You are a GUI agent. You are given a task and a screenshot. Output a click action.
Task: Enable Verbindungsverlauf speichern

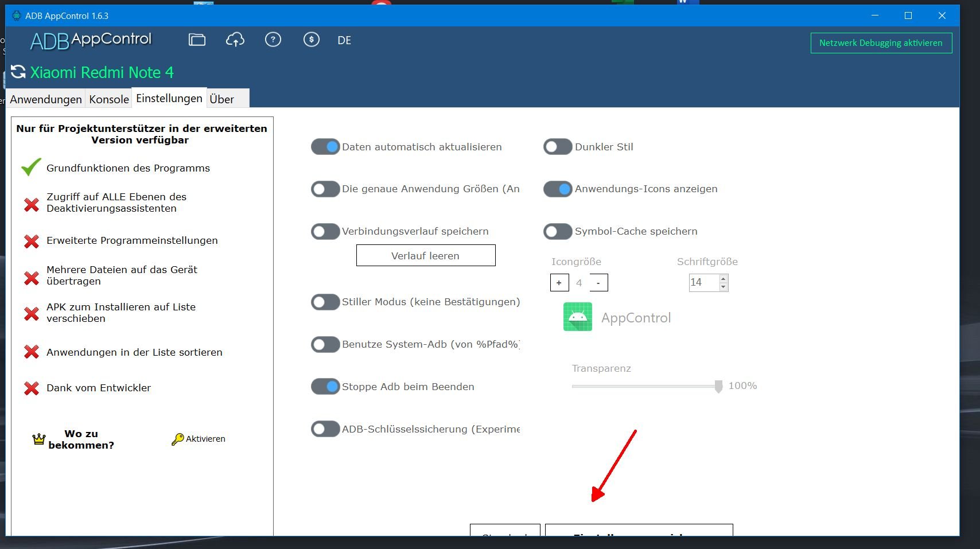coord(325,231)
